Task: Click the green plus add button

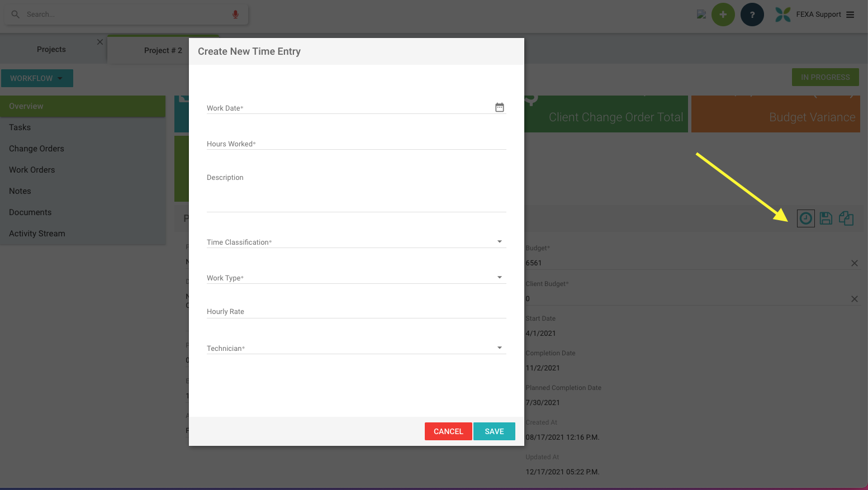Action: click(x=723, y=15)
